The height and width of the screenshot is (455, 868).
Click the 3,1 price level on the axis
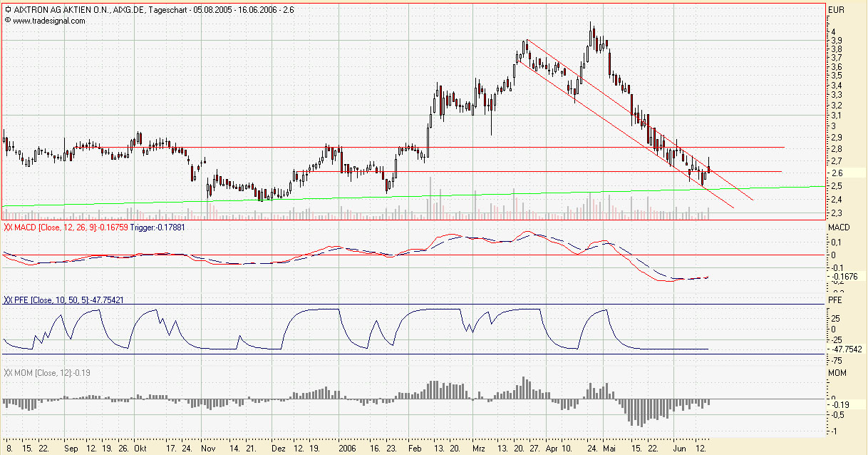coord(837,115)
